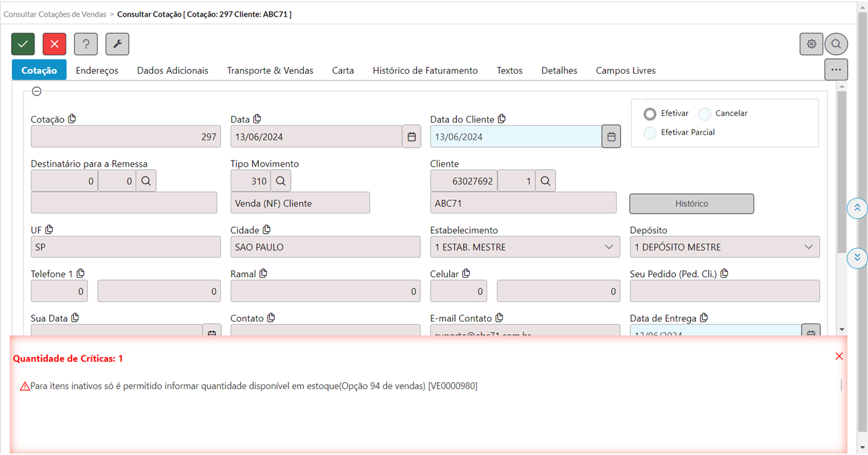Search Tipo Movimento lookup magnifier

[280, 181]
